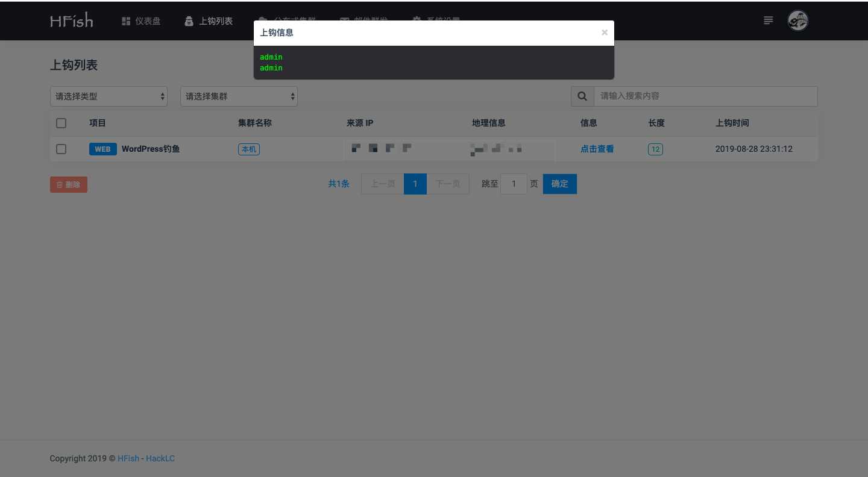Toggle the select-all checkbox in table header
The width and height of the screenshot is (868, 477).
pos(61,123)
